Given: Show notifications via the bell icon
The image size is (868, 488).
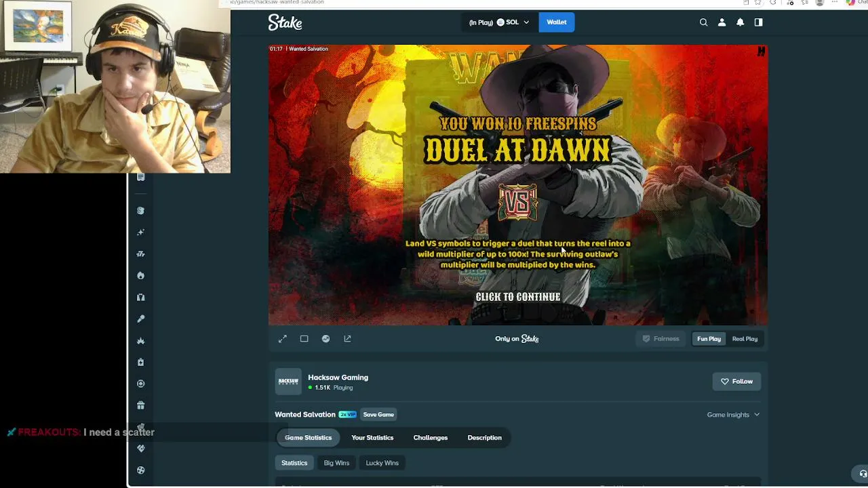Looking at the screenshot, I should [x=740, y=22].
